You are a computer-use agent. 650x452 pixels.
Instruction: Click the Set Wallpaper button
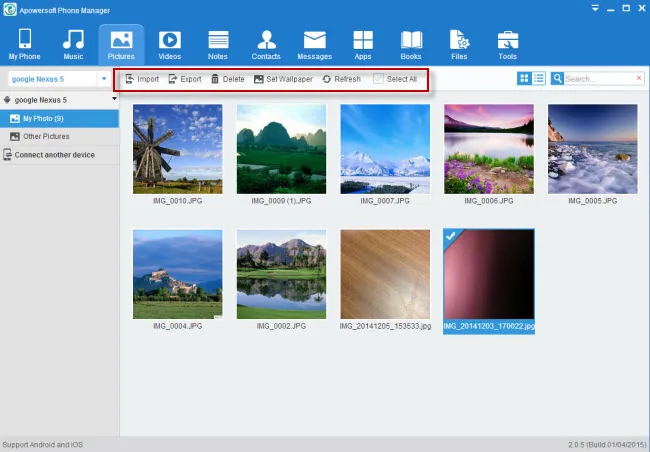click(284, 79)
